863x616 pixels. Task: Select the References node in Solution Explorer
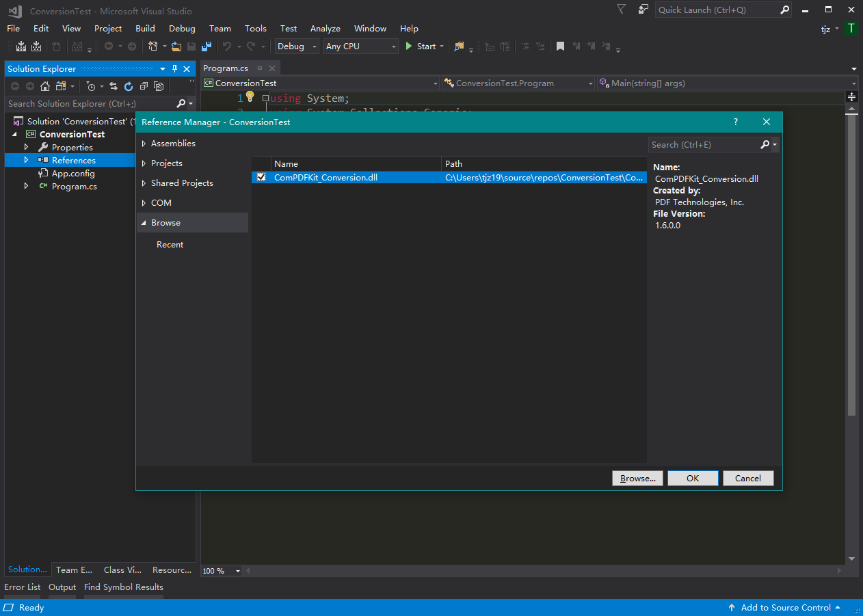tap(73, 160)
